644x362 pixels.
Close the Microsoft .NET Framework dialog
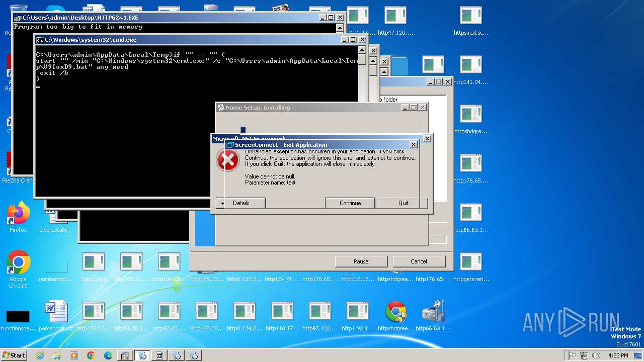[x=427, y=139]
